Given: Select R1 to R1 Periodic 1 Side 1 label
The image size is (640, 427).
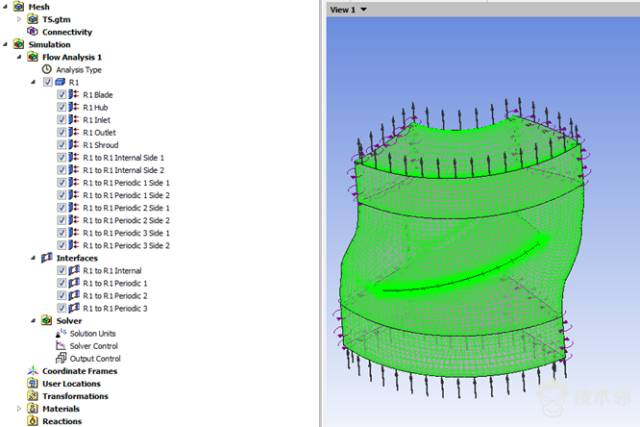Looking at the screenshot, I should click(x=126, y=183).
